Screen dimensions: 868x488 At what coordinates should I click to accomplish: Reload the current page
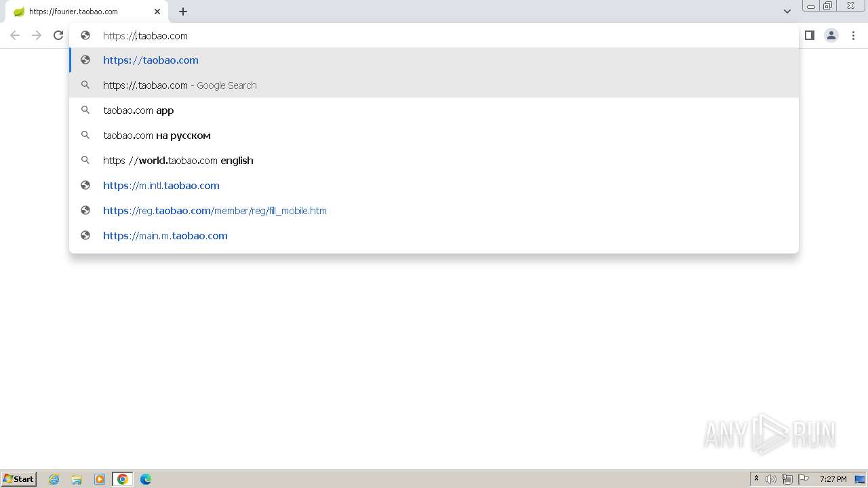pos(58,35)
